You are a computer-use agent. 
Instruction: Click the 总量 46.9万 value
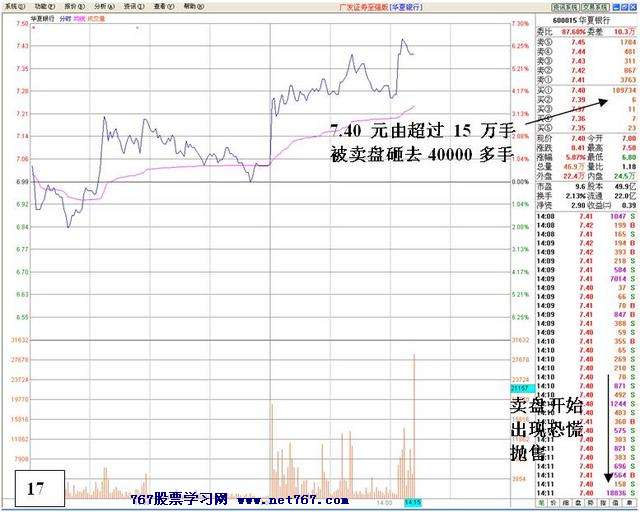(x=575, y=167)
